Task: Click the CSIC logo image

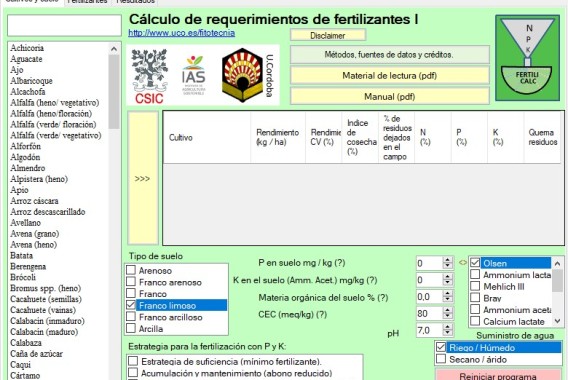Action: 150,76
